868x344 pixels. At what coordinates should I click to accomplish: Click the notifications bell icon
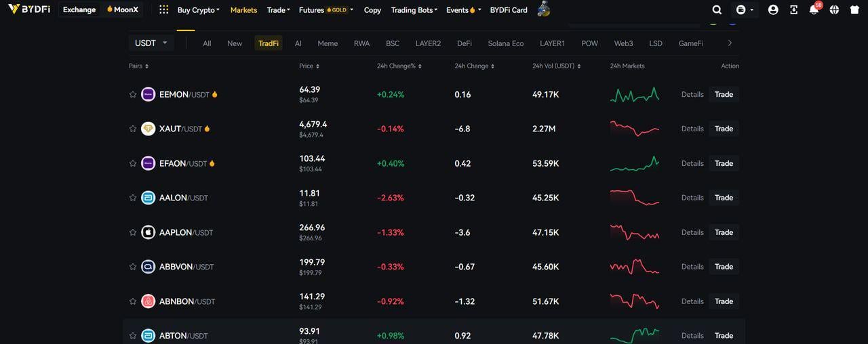[x=814, y=10]
